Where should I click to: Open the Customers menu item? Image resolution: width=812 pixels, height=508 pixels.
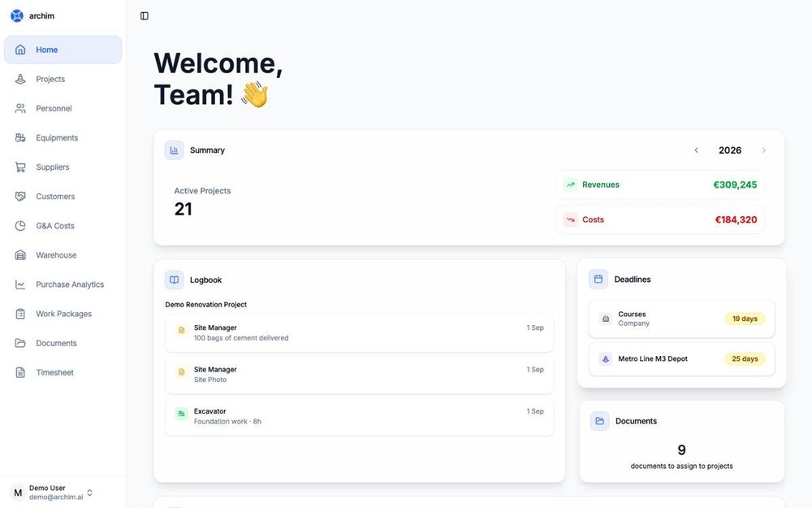pyautogui.click(x=63, y=197)
